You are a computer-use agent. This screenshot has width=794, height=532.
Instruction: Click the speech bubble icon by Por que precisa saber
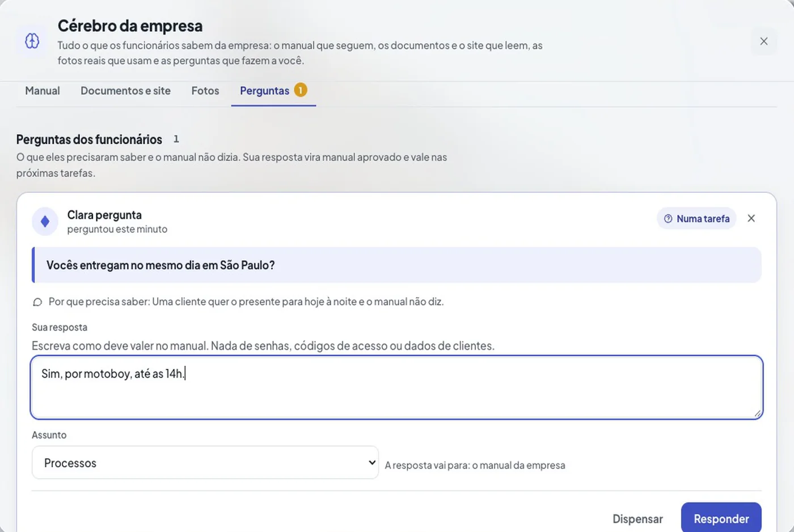click(x=37, y=302)
